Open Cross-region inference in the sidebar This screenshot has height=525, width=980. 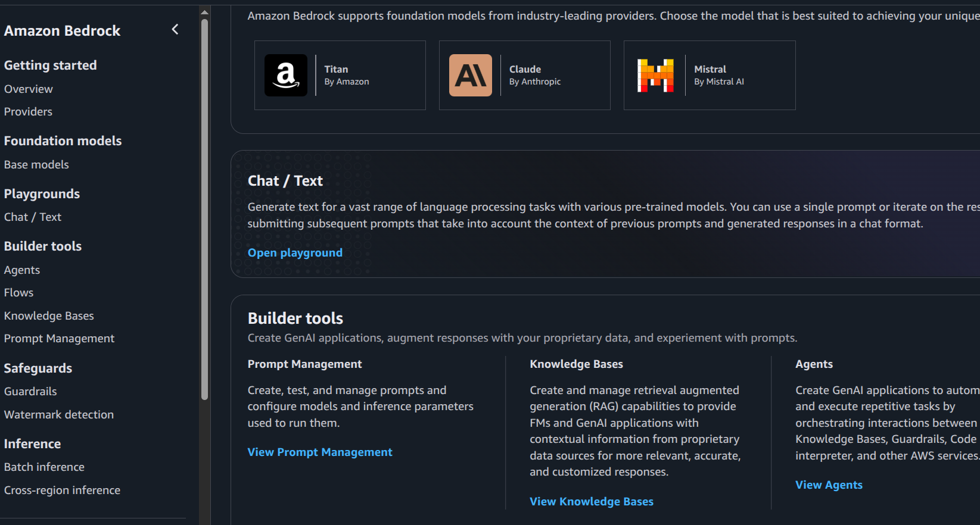coord(62,490)
